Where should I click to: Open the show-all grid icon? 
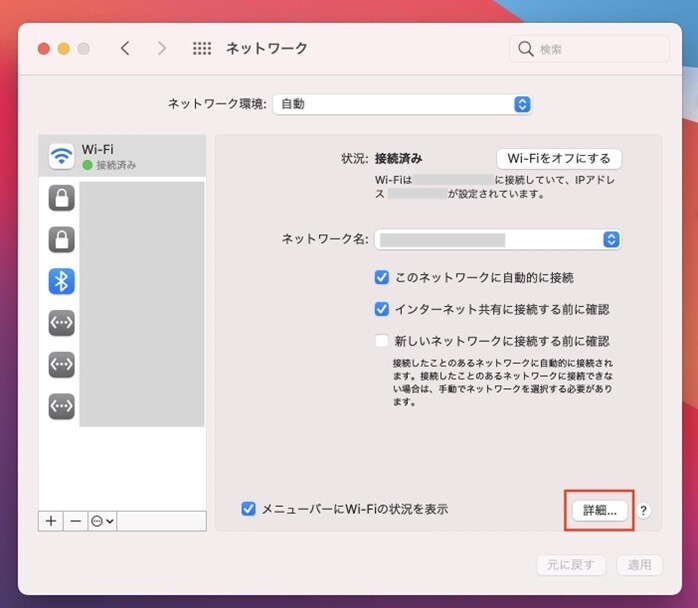[x=201, y=49]
